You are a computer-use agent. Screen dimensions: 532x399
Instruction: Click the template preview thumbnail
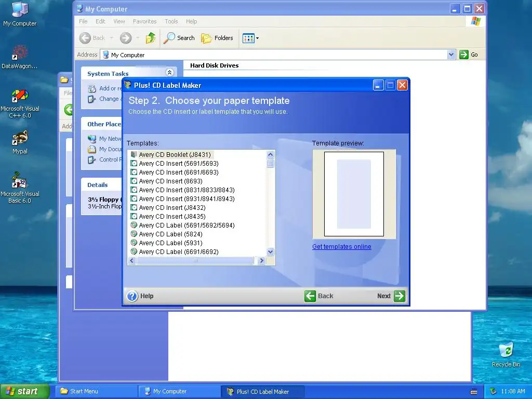coord(354,194)
